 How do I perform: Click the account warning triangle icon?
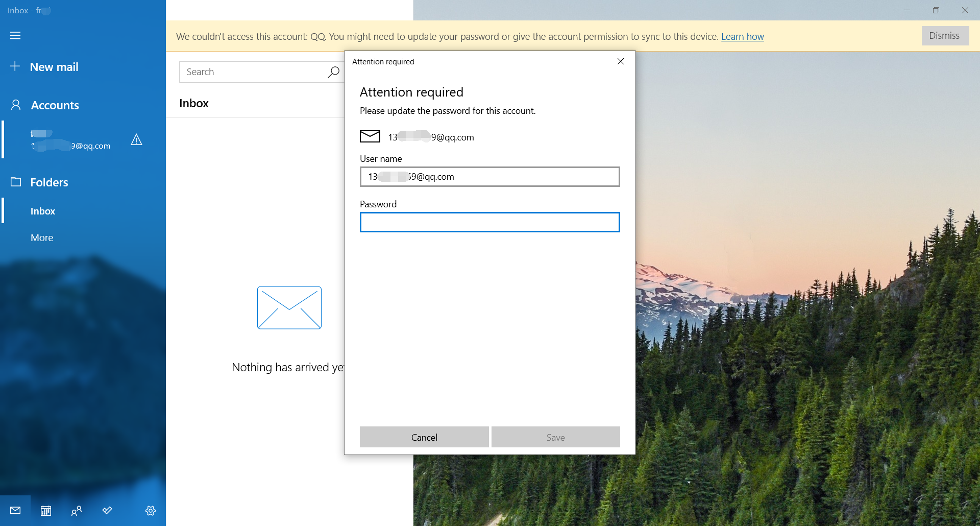(136, 139)
